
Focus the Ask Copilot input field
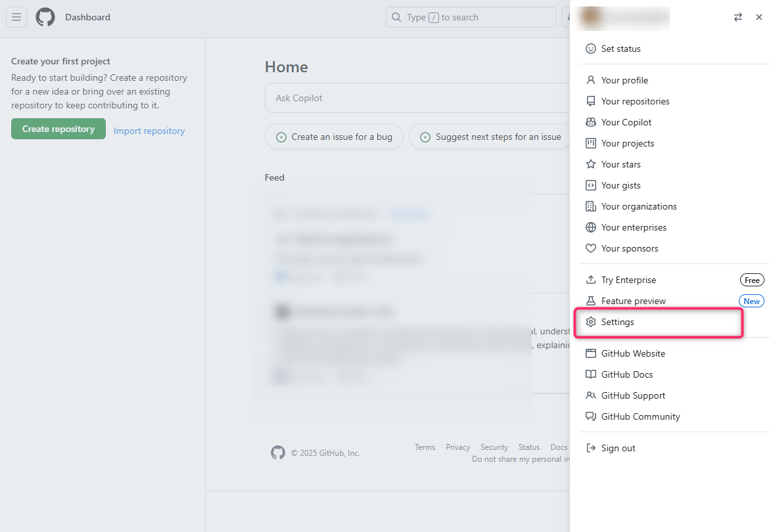pos(418,98)
